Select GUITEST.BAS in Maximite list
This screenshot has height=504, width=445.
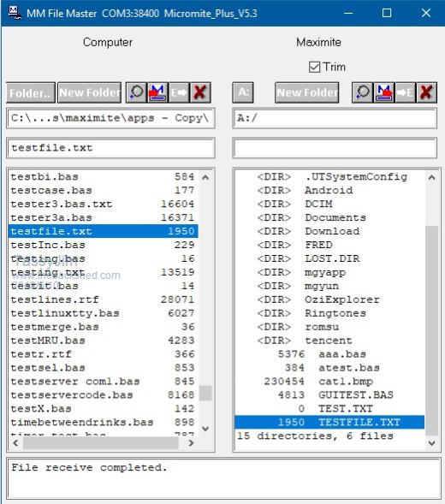pos(329,395)
